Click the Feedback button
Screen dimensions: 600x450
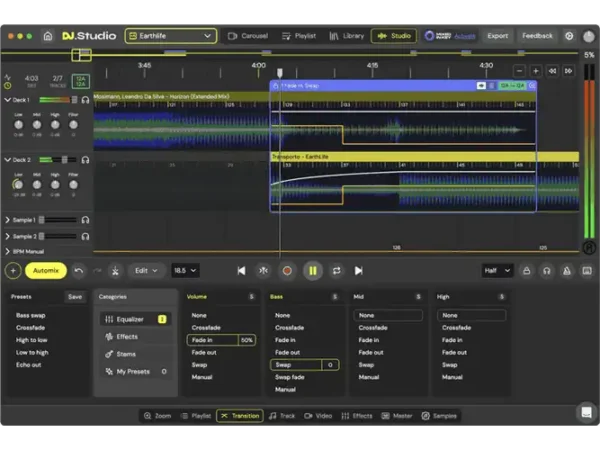(537, 36)
